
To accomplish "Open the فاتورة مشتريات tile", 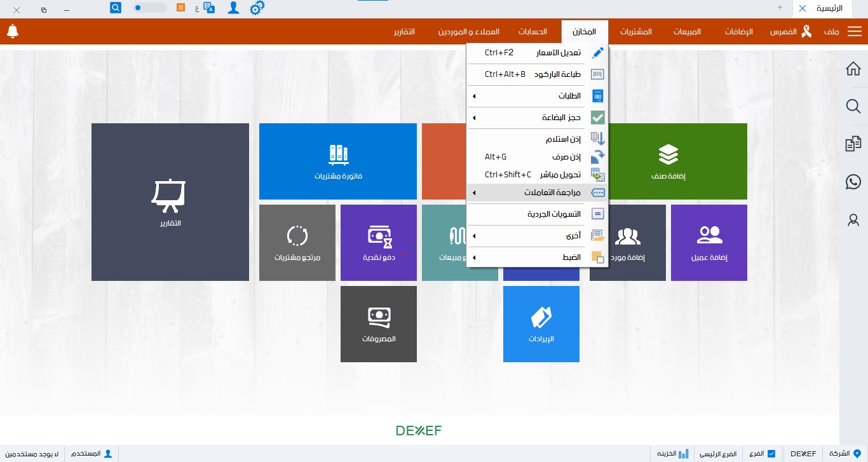I will 338,161.
